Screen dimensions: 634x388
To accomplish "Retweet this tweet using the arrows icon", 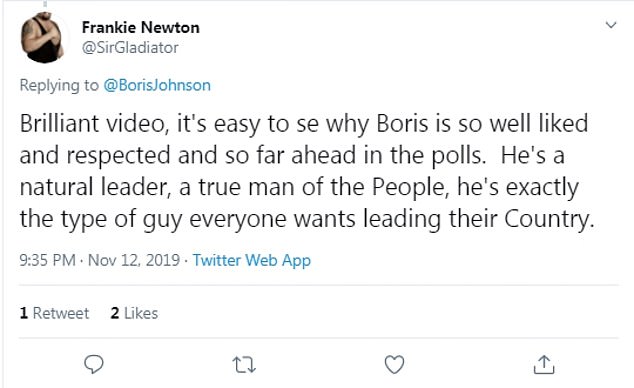I will click(244, 365).
